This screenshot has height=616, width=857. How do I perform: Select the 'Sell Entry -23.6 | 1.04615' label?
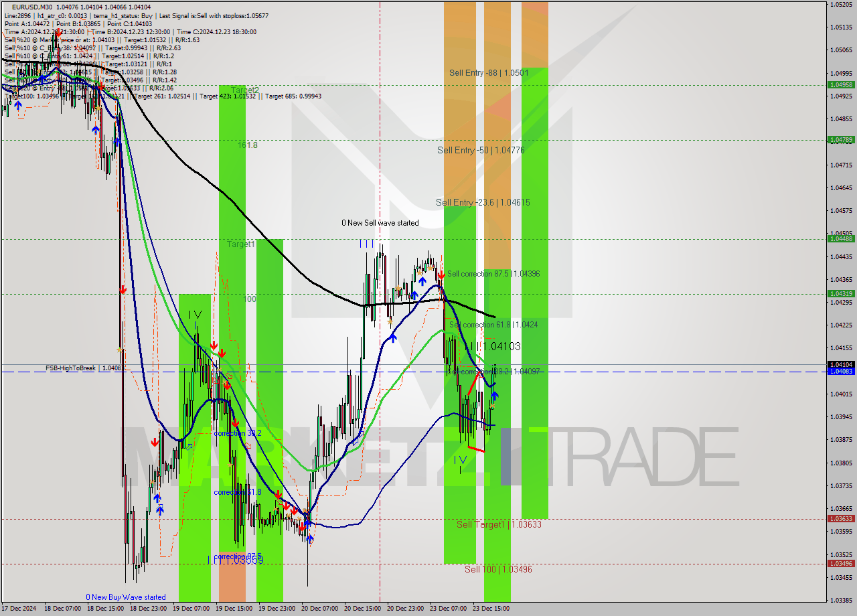[x=483, y=202]
